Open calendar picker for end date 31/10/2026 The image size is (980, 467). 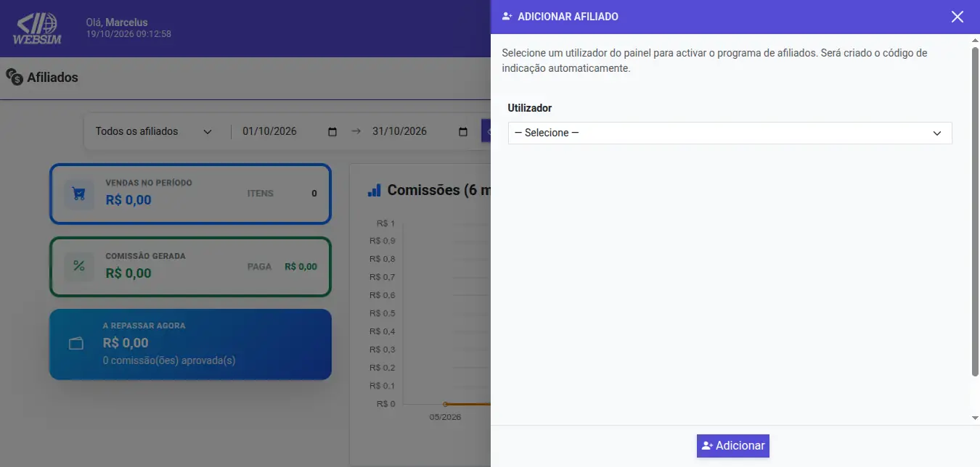point(463,132)
